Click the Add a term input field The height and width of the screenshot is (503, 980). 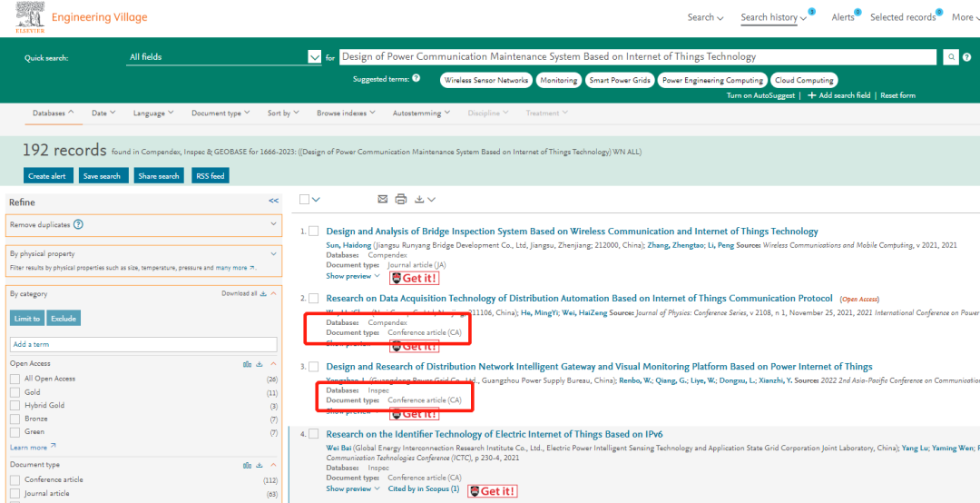point(143,344)
